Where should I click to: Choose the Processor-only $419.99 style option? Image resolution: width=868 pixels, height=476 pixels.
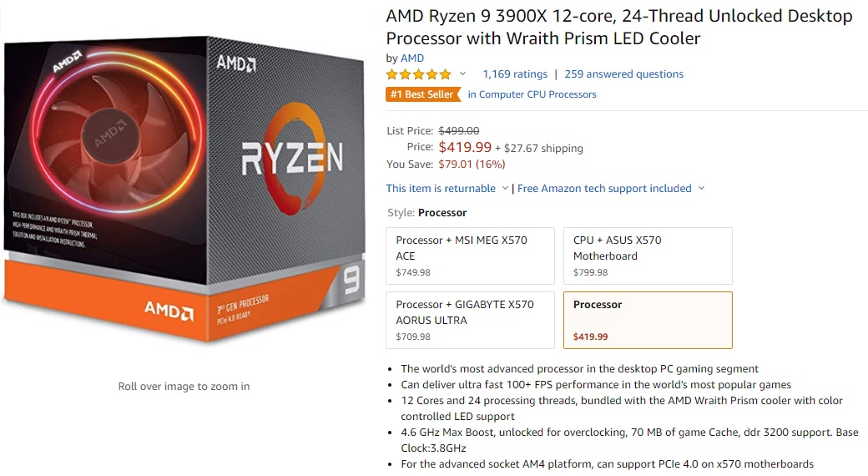648,320
